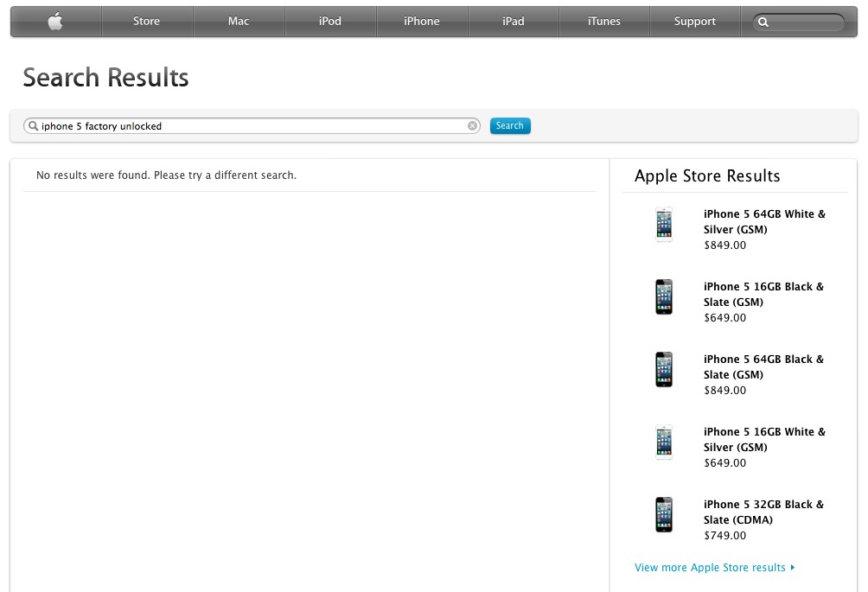
Task: Click arrow beside View more Apple Store results
Action: click(793, 567)
